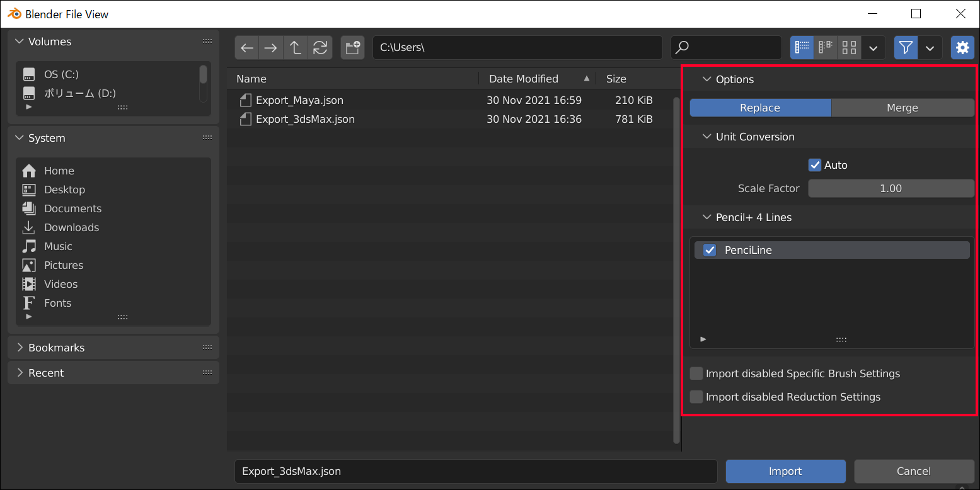Click 30 Nov 2021 16:59 date cell

[534, 100]
